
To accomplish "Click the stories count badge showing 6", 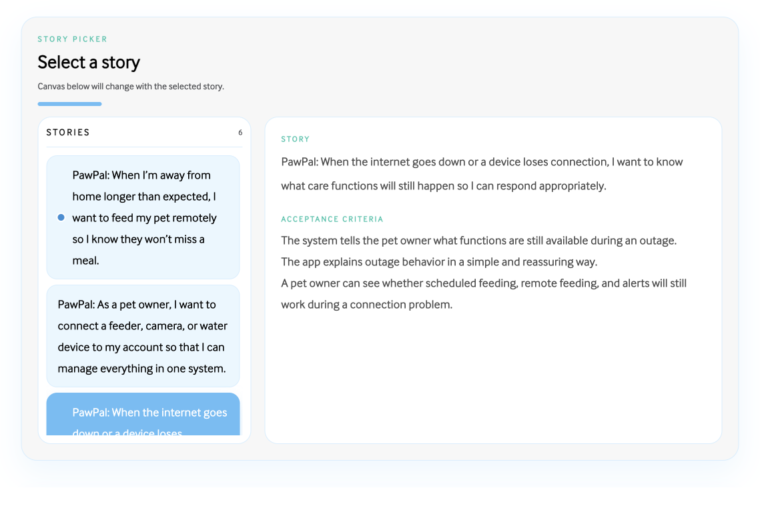I will coord(240,133).
